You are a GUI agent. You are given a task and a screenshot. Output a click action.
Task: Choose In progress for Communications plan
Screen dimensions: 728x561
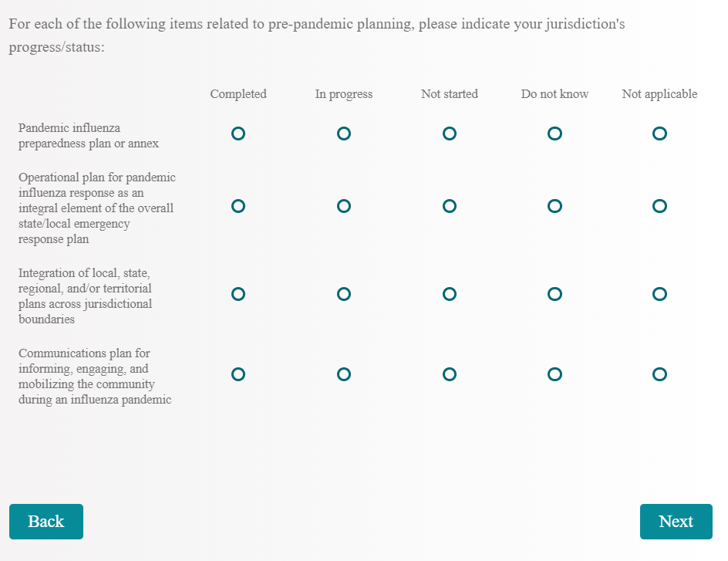point(344,374)
